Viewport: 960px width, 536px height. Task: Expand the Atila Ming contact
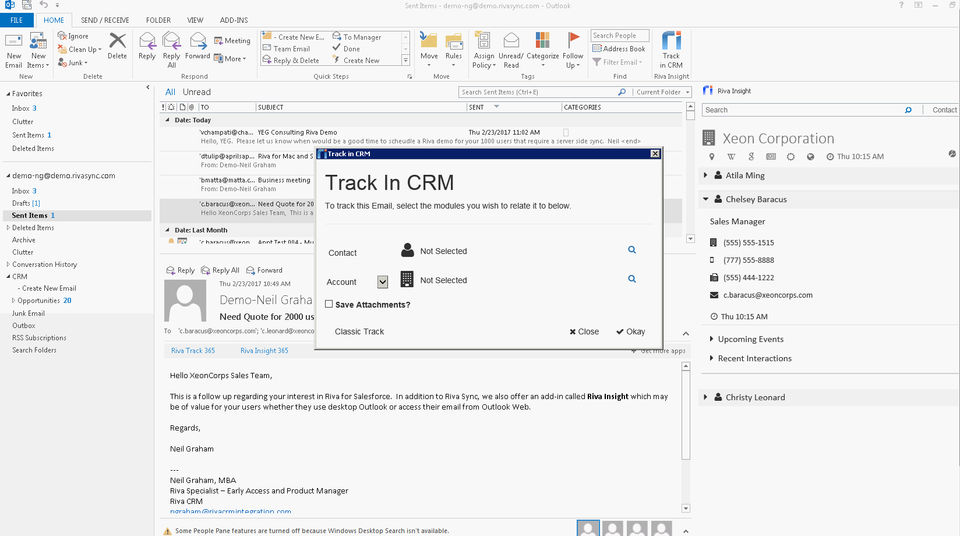coord(705,175)
